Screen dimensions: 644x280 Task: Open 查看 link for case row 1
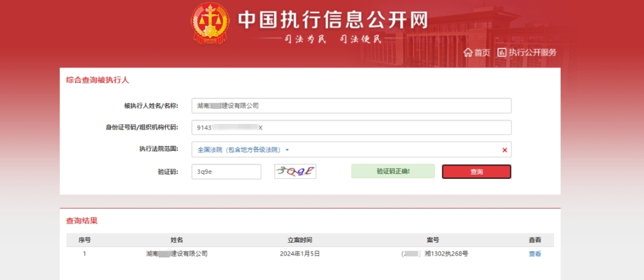click(535, 254)
